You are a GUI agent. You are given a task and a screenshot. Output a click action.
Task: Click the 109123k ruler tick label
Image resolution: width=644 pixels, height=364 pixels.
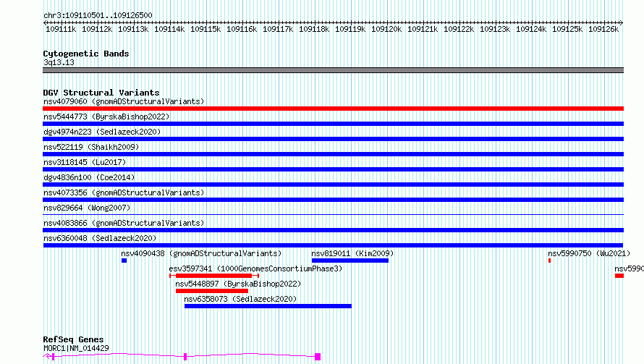[495, 29]
